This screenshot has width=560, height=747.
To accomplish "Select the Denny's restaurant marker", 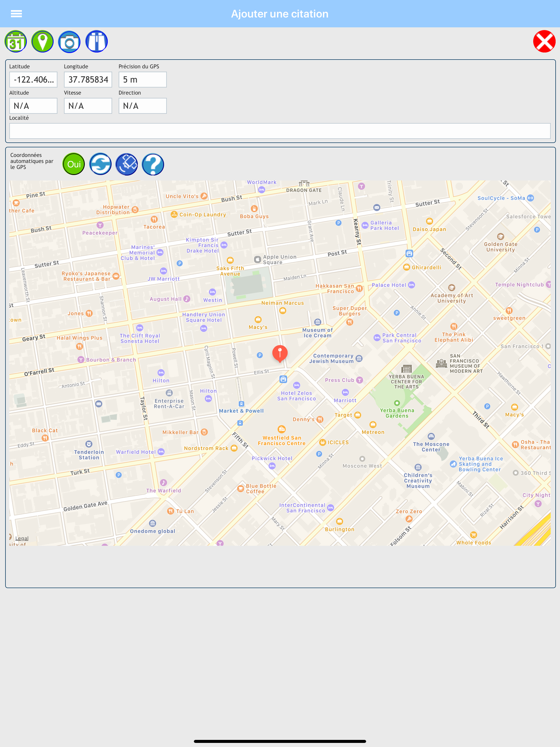I will click(320, 419).
